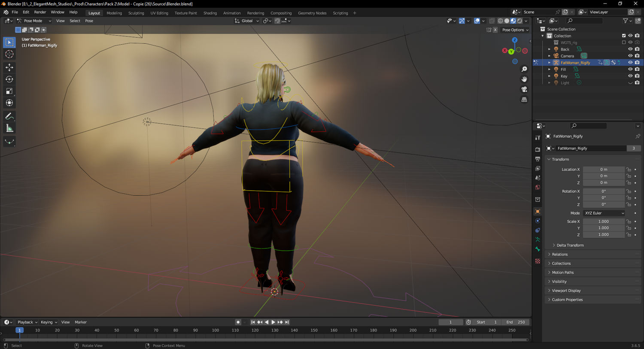Switch to orthographic grid view icon
The height and width of the screenshot is (349, 644).
click(524, 100)
